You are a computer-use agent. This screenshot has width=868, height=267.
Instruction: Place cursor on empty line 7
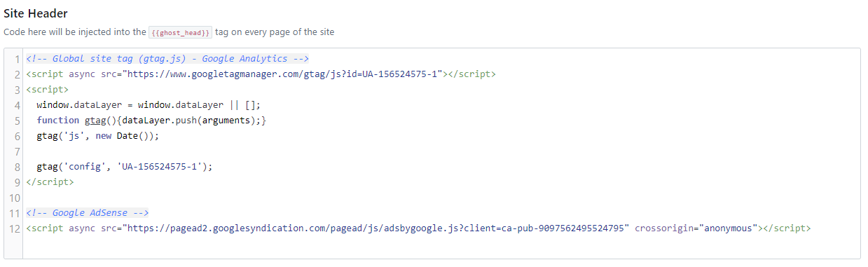point(441,151)
